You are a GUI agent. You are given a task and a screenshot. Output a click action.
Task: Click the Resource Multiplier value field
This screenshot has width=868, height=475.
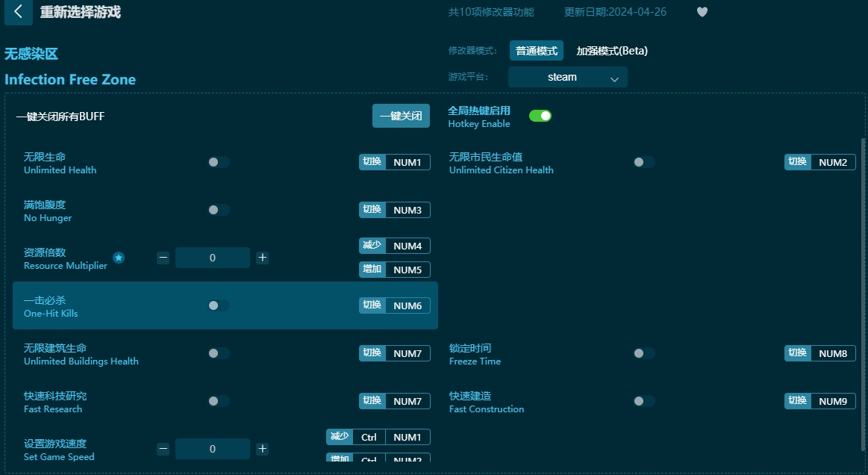click(x=213, y=258)
